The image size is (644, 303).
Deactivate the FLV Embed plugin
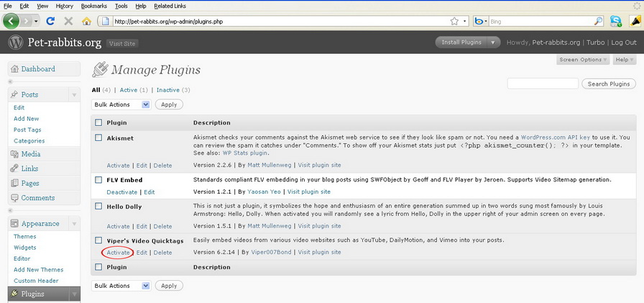(x=122, y=192)
